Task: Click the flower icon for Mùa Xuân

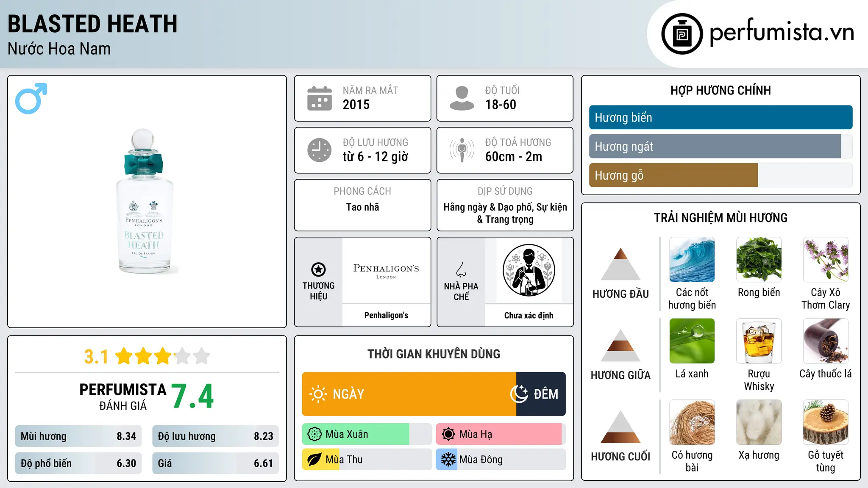Action: [x=314, y=434]
